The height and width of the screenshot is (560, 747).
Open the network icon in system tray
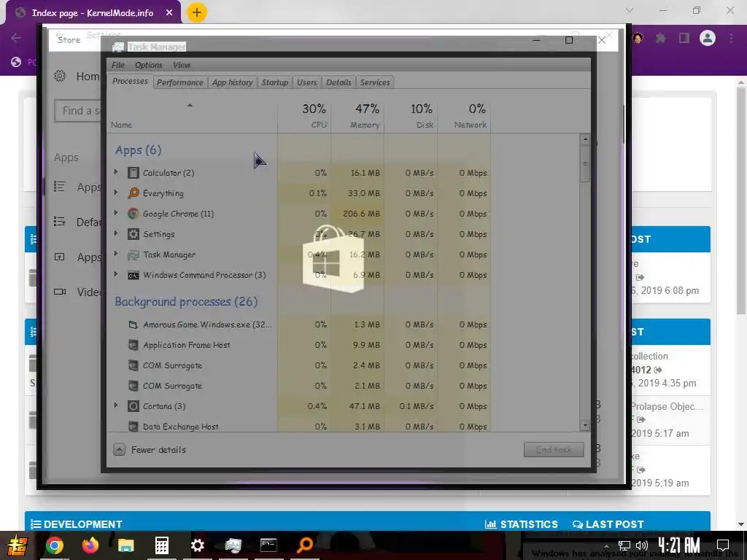point(624,545)
